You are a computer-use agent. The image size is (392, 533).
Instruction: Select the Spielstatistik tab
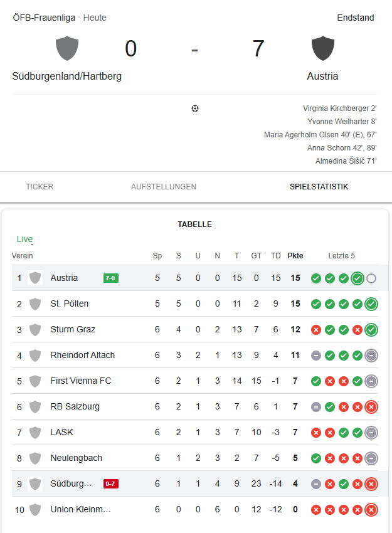[x=319, y=187]
